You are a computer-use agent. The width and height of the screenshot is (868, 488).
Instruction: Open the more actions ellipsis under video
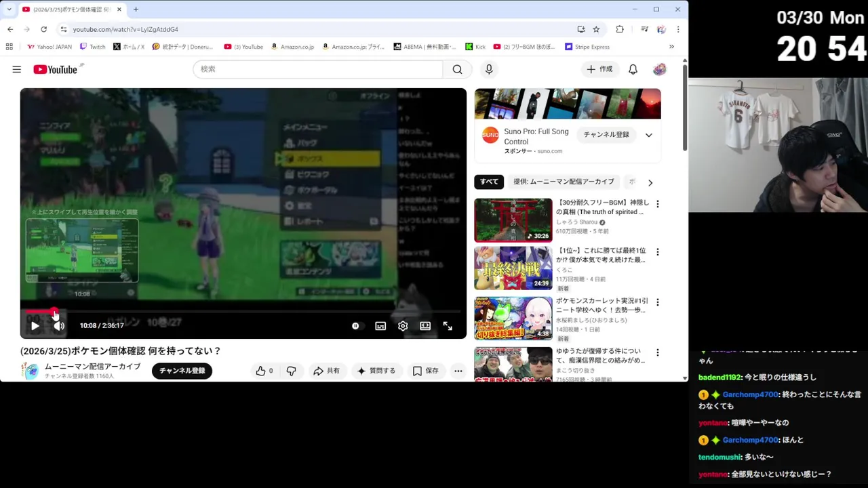tap(458, 371)
